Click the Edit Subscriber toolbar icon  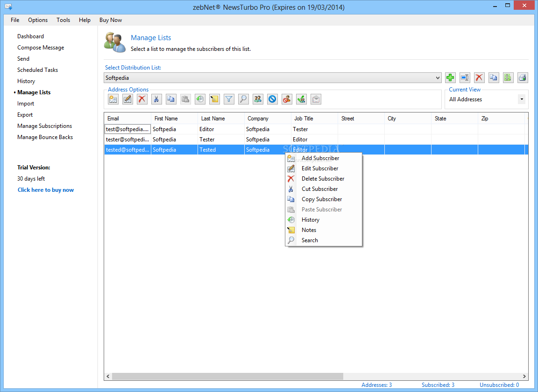tap(127, 99)
